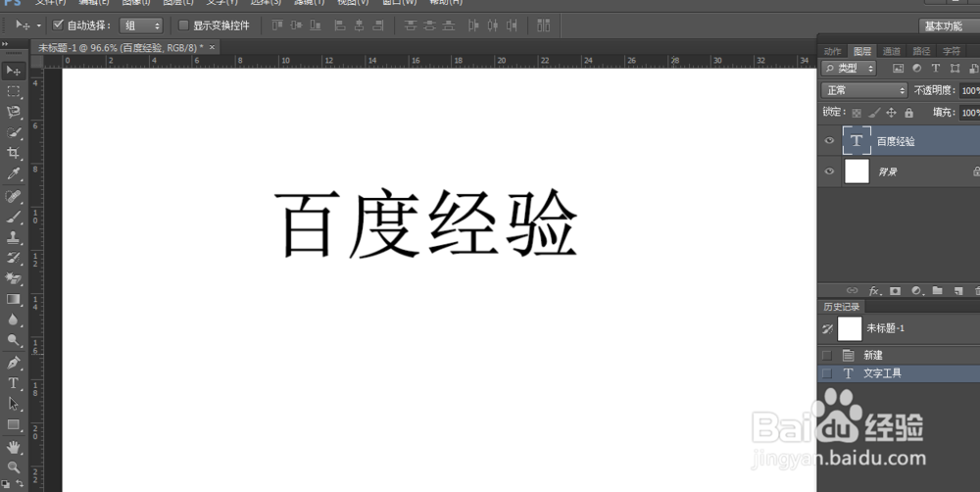Switch to the 字符 tab
The image size is (980, 492).
tap(952, 51)
